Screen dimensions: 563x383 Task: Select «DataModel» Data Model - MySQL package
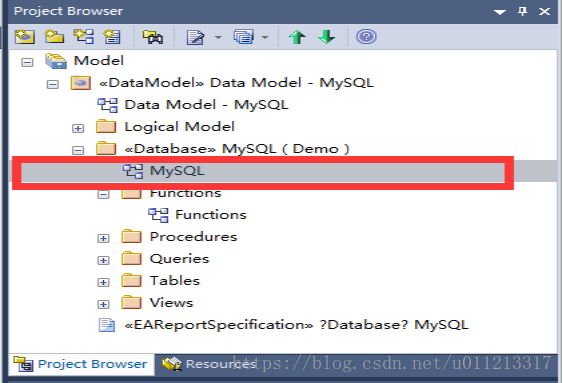[236, 83]
